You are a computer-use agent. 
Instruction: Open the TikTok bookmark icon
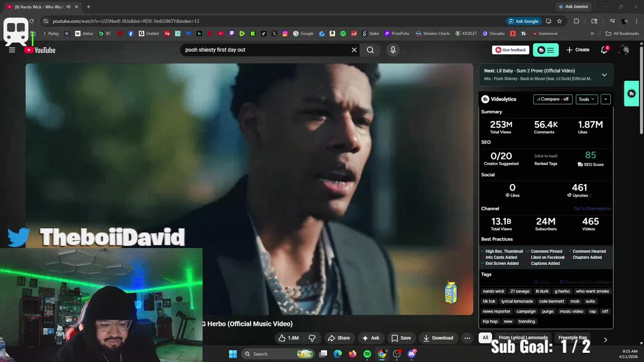click(264, 34)
